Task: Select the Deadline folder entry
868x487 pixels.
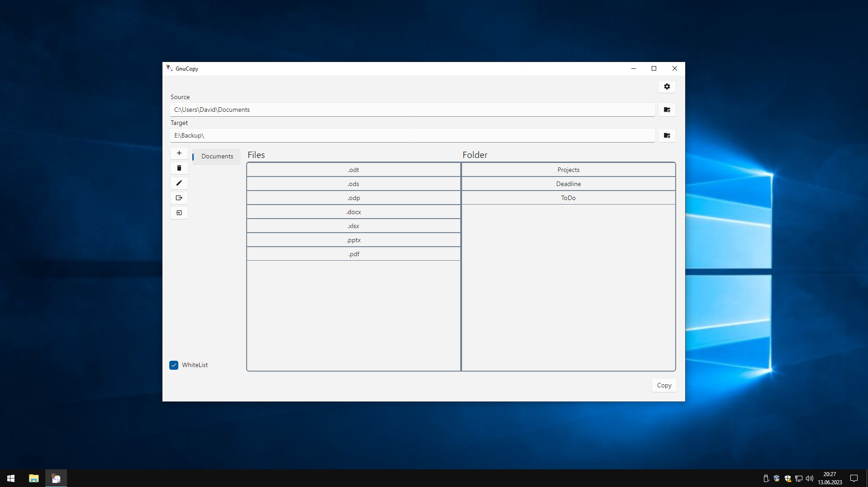Action: pos(568,184)
